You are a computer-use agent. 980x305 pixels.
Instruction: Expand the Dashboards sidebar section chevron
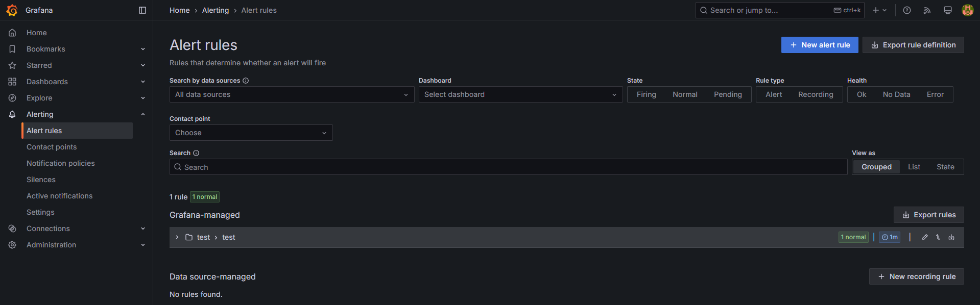[x=143, y=82]
